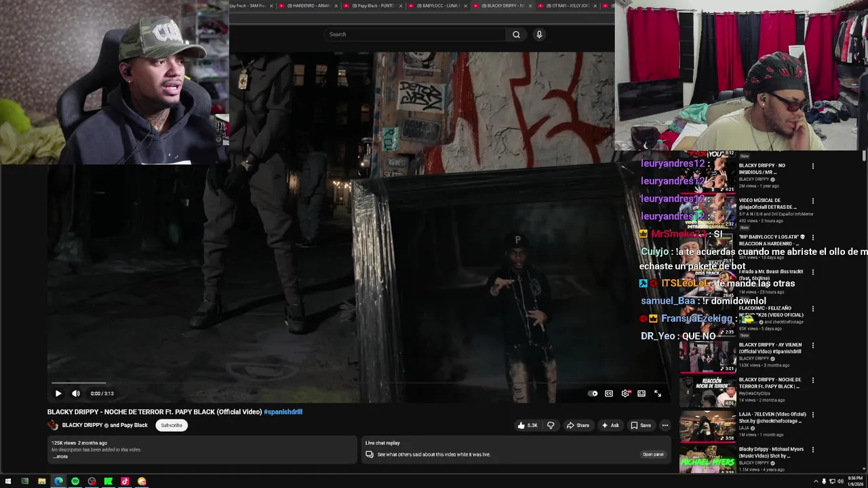Close the BABYLOCC - LUNA tab
Screen dimensions: 868x488
[x=467, y=5]
